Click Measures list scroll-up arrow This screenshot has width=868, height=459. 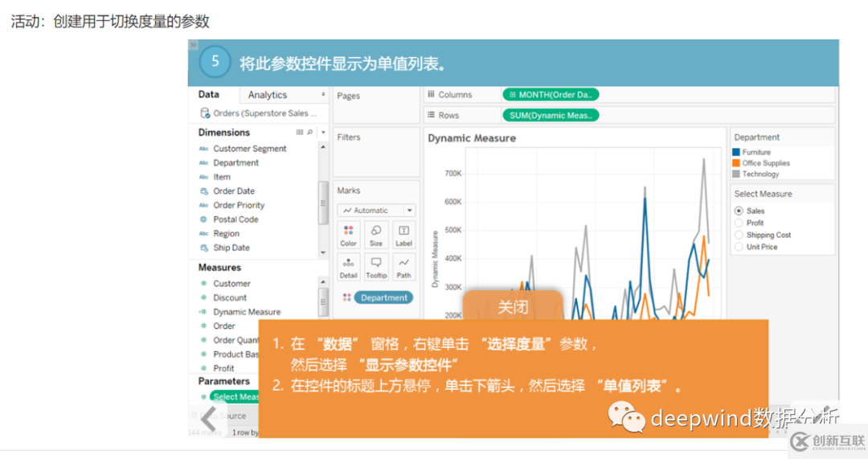(x=323, y=282)
